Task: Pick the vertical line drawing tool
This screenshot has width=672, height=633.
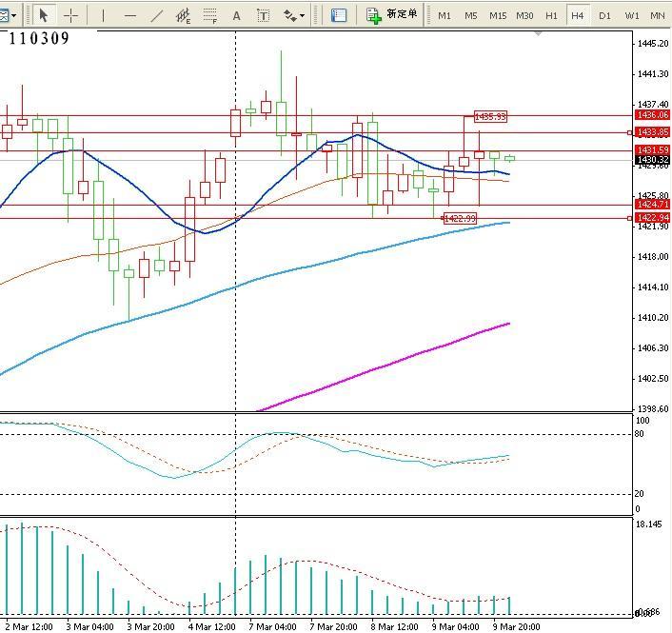Action: tap(103, 15)
